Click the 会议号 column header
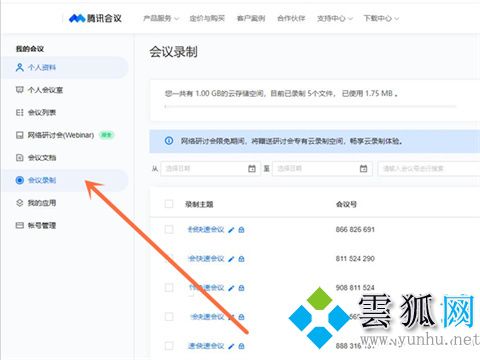Viewport: 480px width, 360px height. [x=346, y=204]
